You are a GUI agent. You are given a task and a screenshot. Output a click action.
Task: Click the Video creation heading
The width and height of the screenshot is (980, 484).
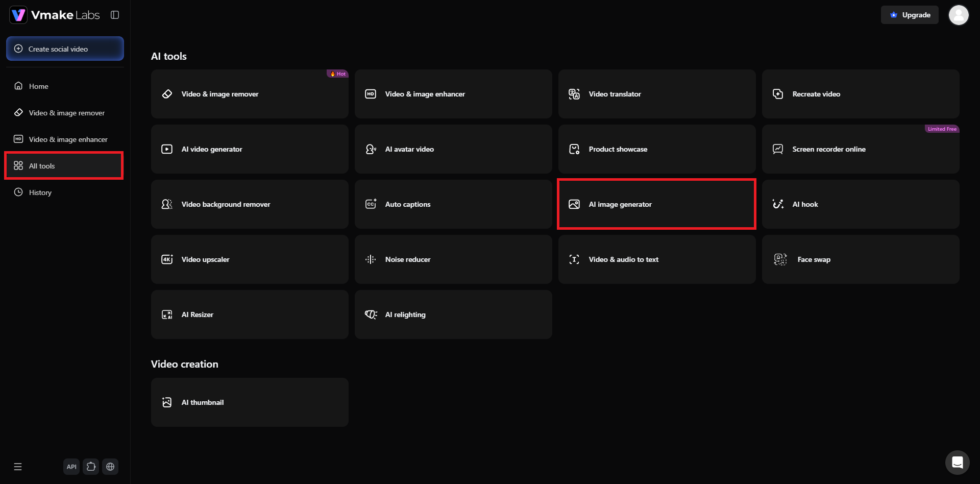tap(185, 364)
